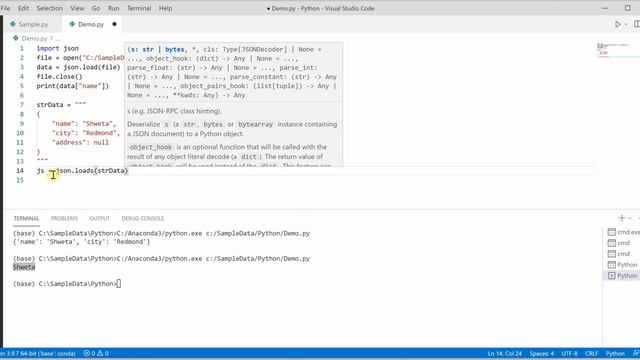
Task: Select the PROBLEMS panel tab
Action: tap(64, 218)
